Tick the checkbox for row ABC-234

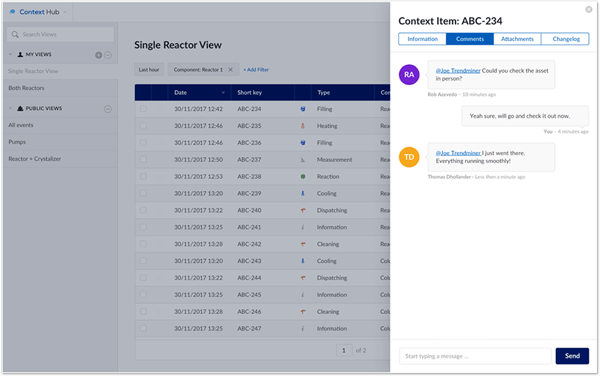143,109
